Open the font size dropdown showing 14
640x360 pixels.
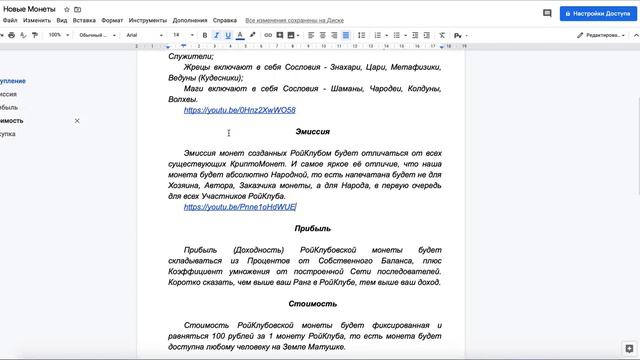point(183,35)
